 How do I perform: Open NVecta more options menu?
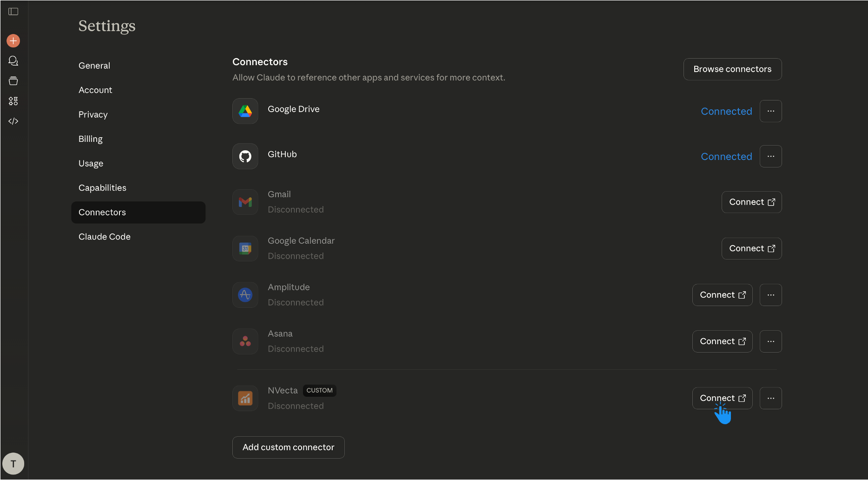tap(771, 398)
